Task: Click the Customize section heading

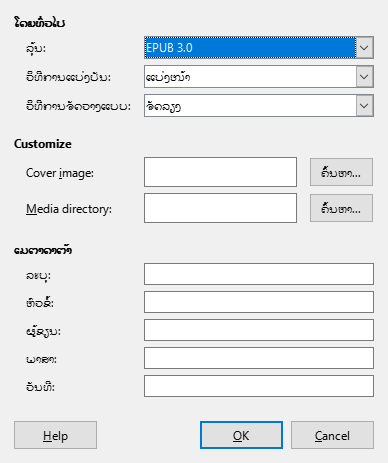Action: (43, 144)
